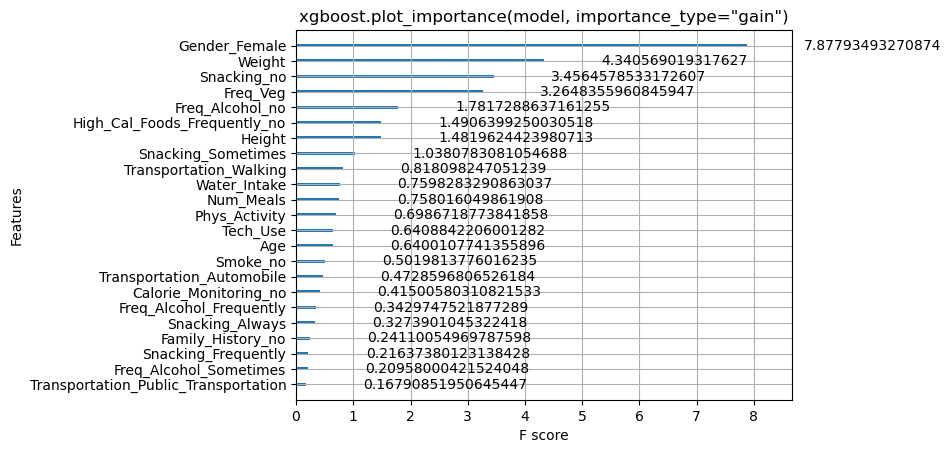951x453 pixels.
Task: Select the Phys_Activity label
Action: pyautogui.click(x=240, y=216)
